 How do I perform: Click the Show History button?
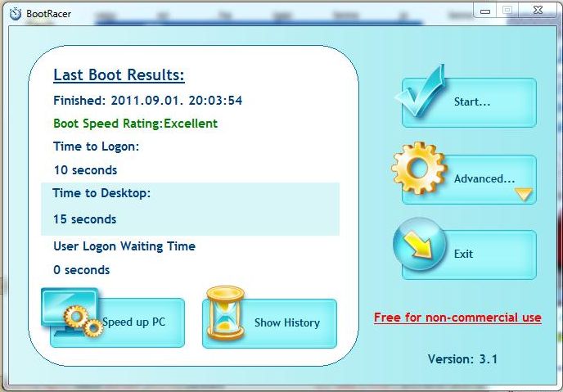point(270,323)
